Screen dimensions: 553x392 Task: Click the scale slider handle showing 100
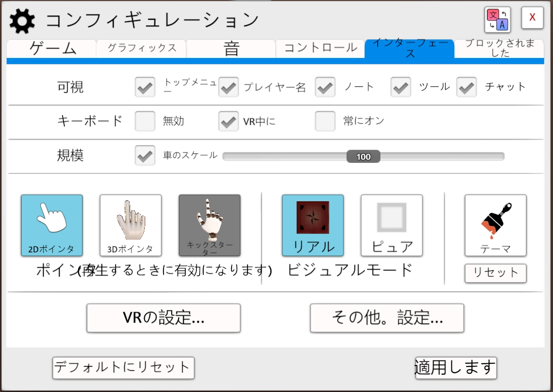coord(363,157)
